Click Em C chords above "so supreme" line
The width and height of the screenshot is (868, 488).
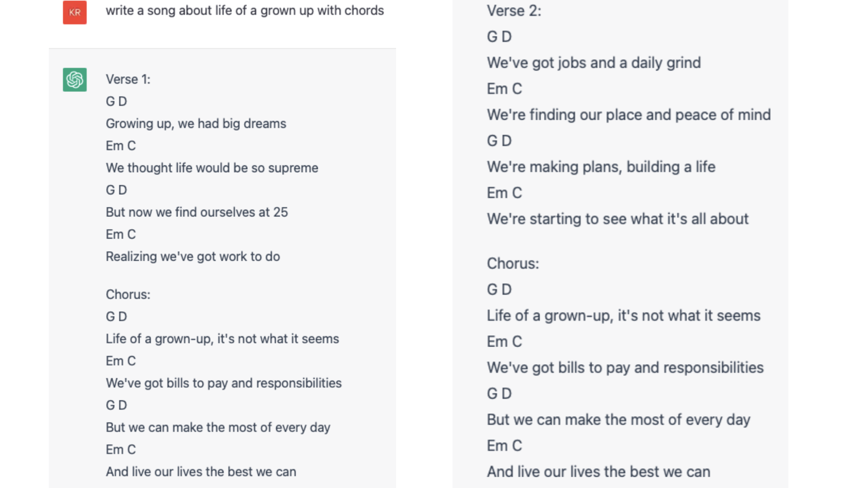[x=121, y=145]
